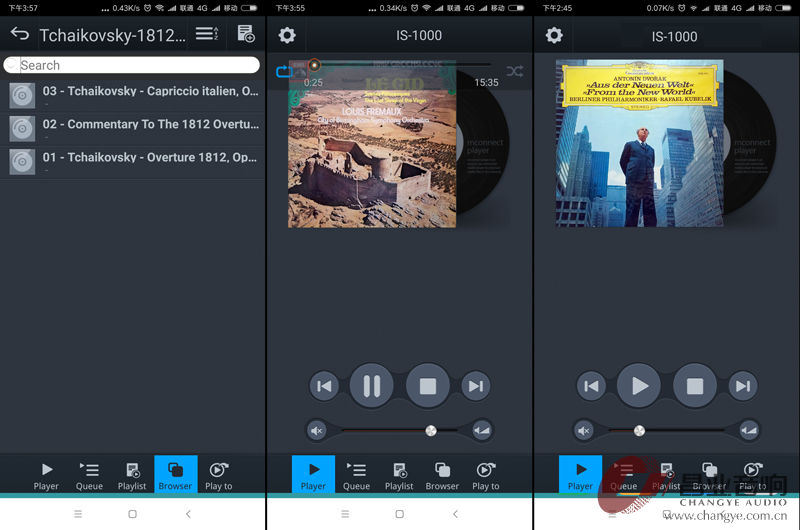
Task: Tap the Le Cid album cover
Action: [x=372, y=144]
